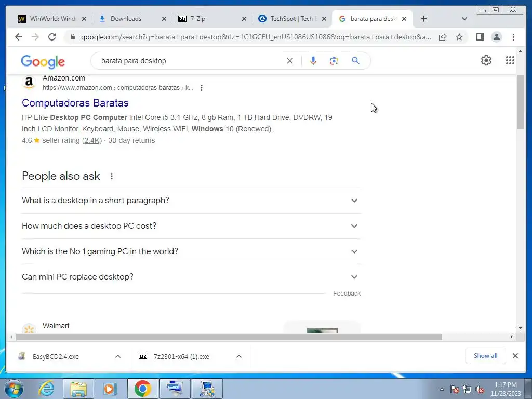The width and height of the screenshot is (532, 399).
Task: Close the 7-Zip tab
Action: (x=244, y=19)
